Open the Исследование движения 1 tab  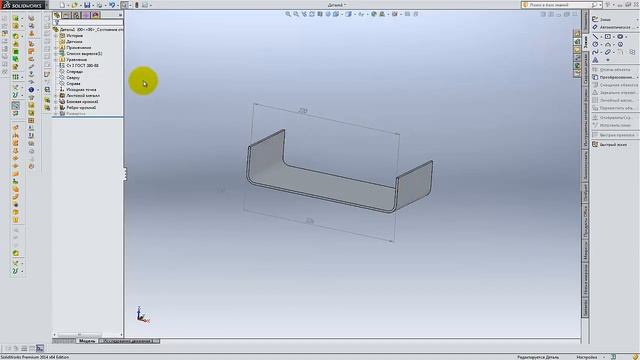[x=129, y=341]
